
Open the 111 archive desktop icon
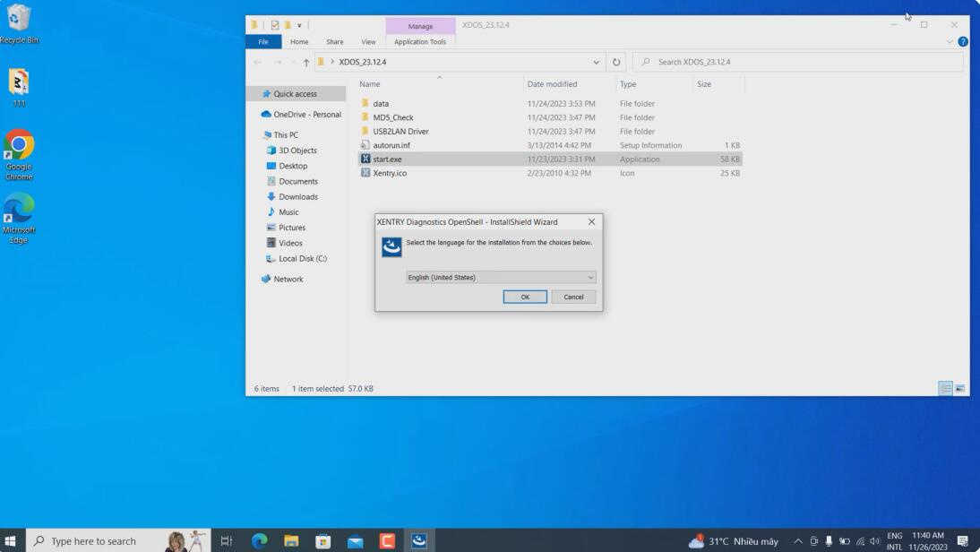(x=19, y=88)
